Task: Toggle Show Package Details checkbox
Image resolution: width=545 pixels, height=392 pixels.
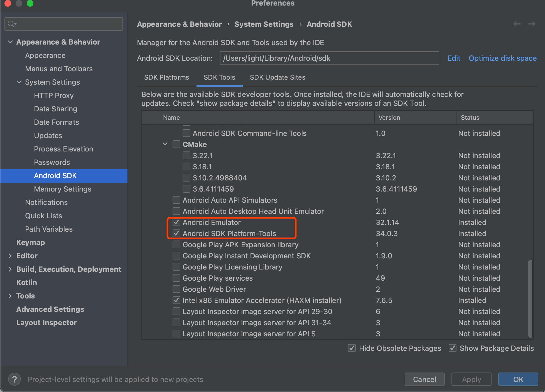Action: click(453, 348)
